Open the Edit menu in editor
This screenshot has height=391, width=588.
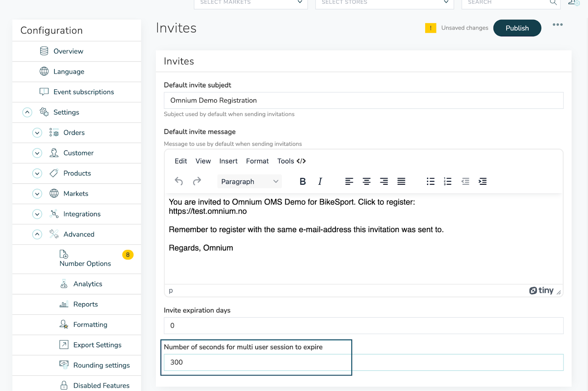click(x=181, y=161)
